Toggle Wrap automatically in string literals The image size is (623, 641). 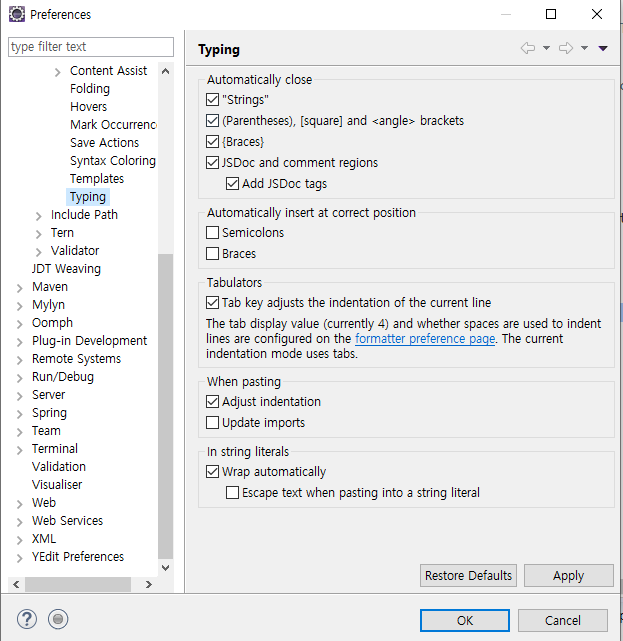pyautogui.click(x=212, y=471)
